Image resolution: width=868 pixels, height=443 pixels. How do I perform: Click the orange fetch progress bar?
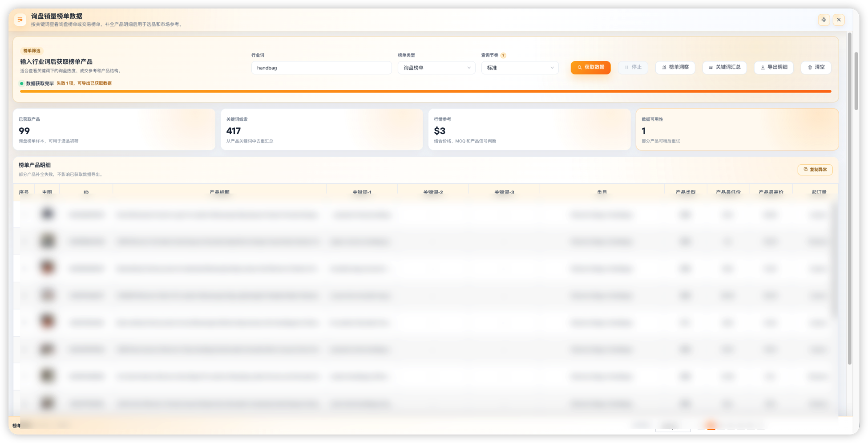[425, 91]
